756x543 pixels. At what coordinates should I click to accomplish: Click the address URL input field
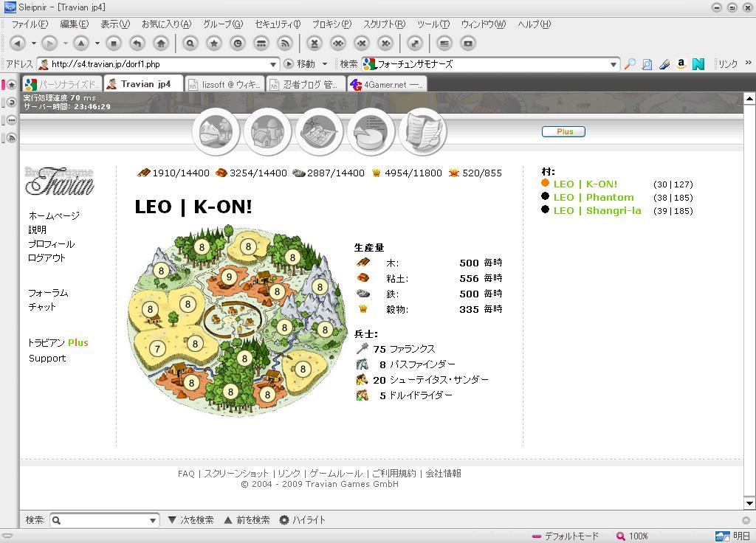(159, 64)
